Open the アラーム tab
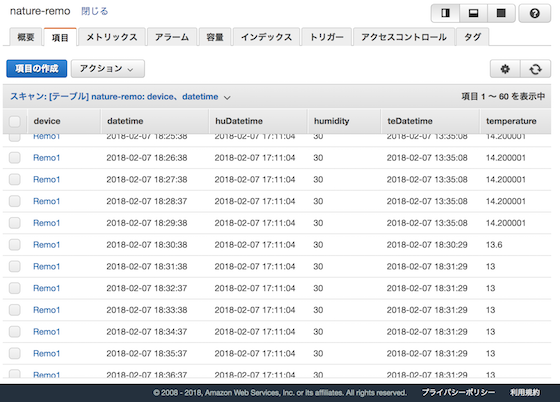 [x=172, y=37]
